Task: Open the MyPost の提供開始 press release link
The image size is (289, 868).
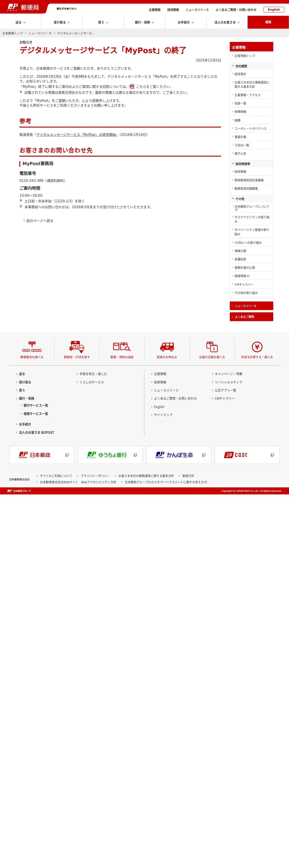Action: [76, 135]
